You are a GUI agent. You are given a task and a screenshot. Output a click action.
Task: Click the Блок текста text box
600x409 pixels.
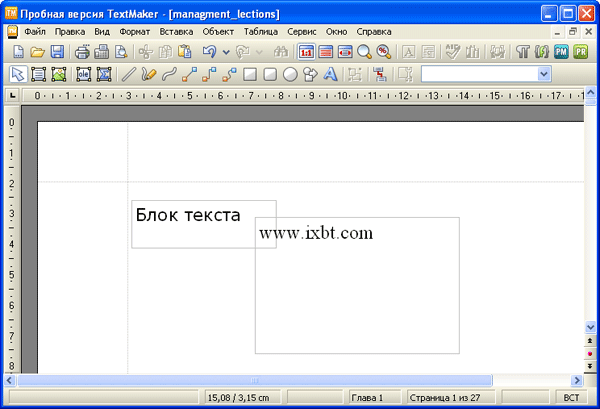coord(188,215)
